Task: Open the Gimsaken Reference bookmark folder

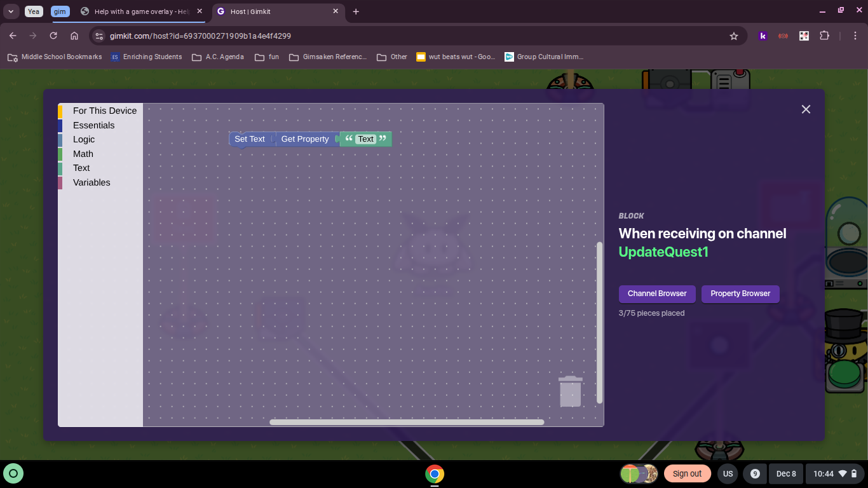Action: click(328, 57)
